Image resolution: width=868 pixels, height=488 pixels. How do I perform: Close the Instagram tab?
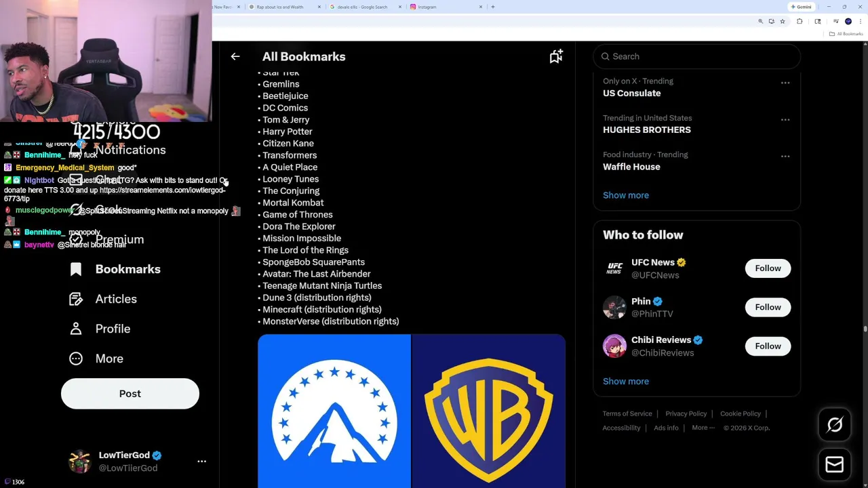(481, 7)
